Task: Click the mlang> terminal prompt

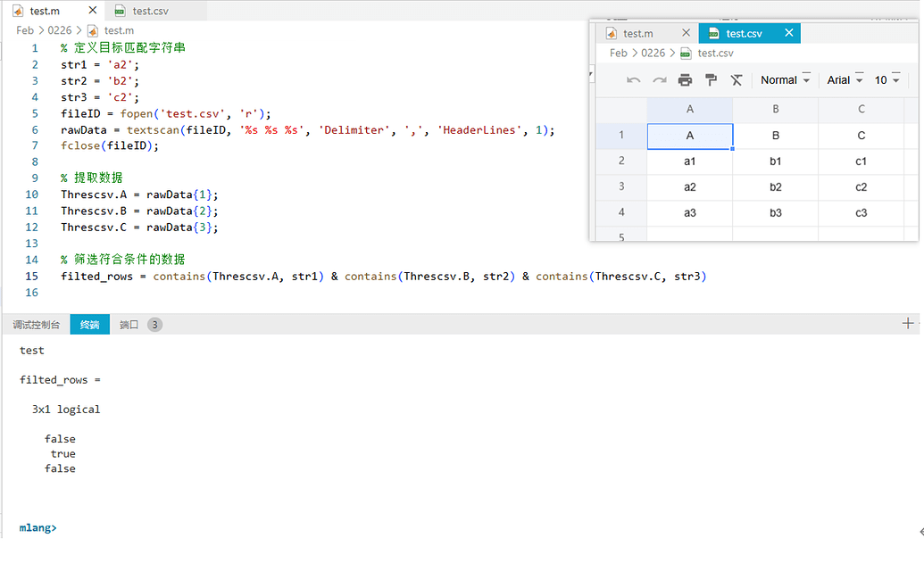Action: coord(37,527)
